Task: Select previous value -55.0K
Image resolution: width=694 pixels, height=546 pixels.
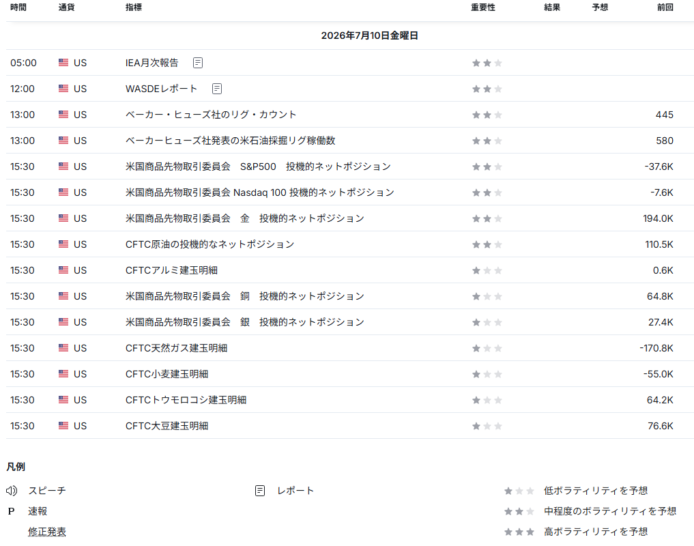Action: (659, 374)
